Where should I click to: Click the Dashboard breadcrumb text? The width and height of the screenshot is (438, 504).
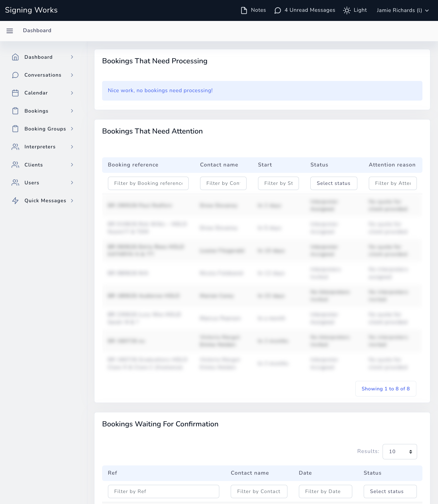37,30
